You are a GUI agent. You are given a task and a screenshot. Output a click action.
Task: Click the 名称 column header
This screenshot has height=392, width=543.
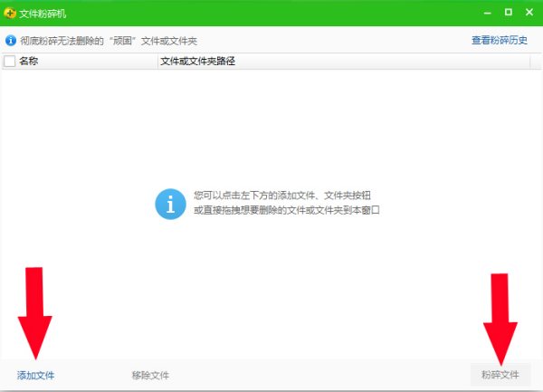click(x=80, y=62)
